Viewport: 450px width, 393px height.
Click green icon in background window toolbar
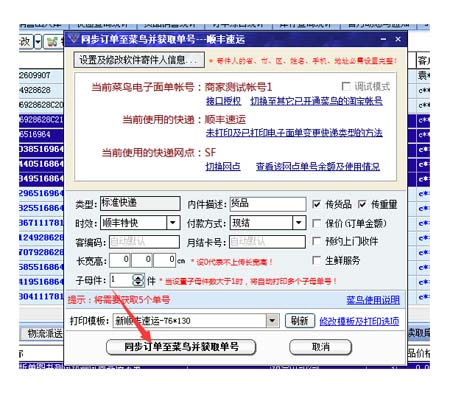coord(52,42)
